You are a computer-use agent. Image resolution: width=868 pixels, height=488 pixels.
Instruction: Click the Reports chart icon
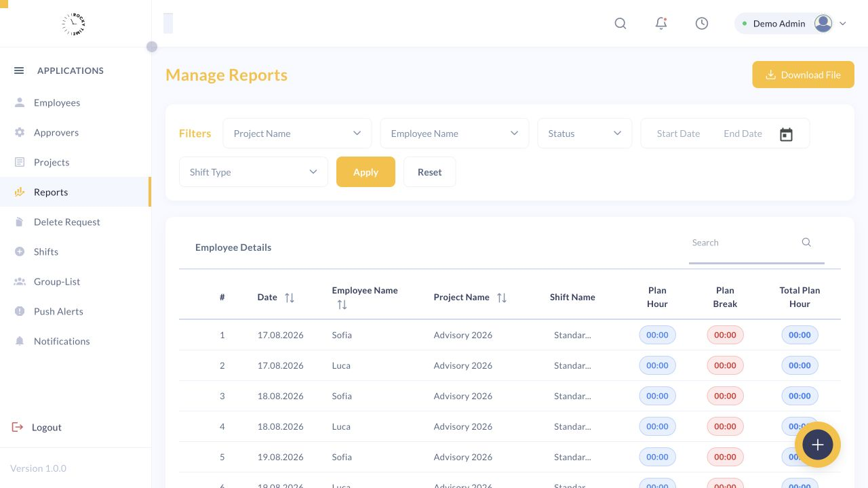point(20,192)
